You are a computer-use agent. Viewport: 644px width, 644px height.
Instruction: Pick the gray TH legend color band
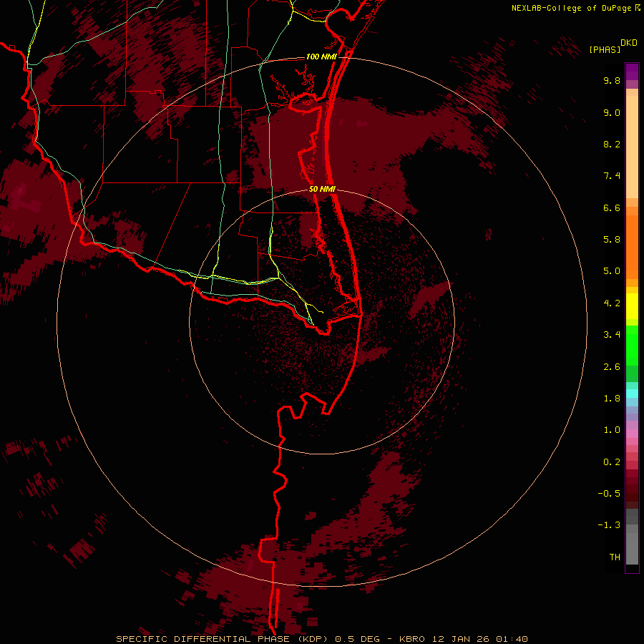click(632, 550)
